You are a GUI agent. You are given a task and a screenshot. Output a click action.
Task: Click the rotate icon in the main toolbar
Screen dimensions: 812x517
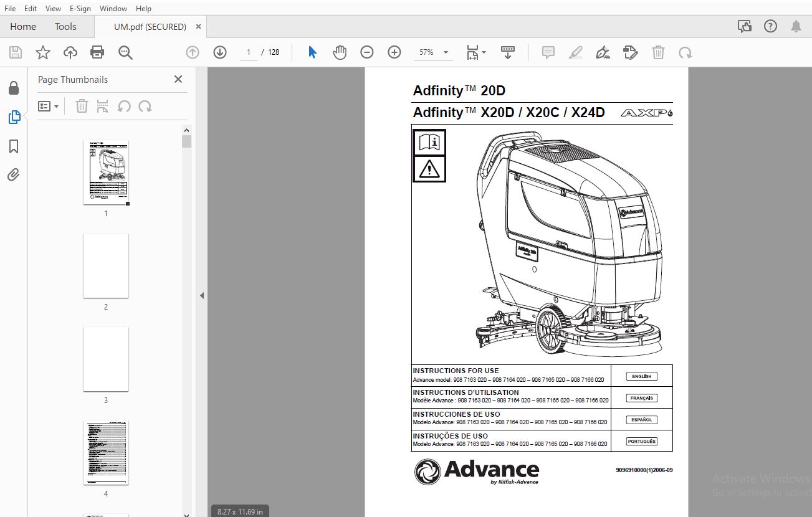pyautogui.click(x=685, y=53)
